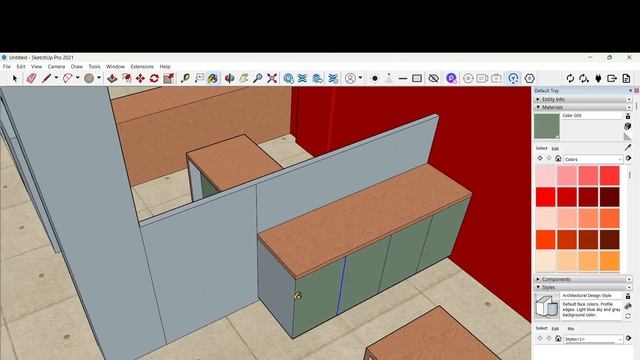The image size is (640, 360).
Task: Open user account dropdown arrow
Action: 360,78
